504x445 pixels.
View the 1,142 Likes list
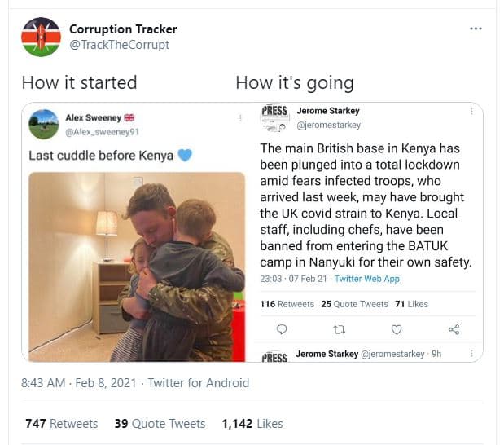pyautogui.click(x=252, y=423)
